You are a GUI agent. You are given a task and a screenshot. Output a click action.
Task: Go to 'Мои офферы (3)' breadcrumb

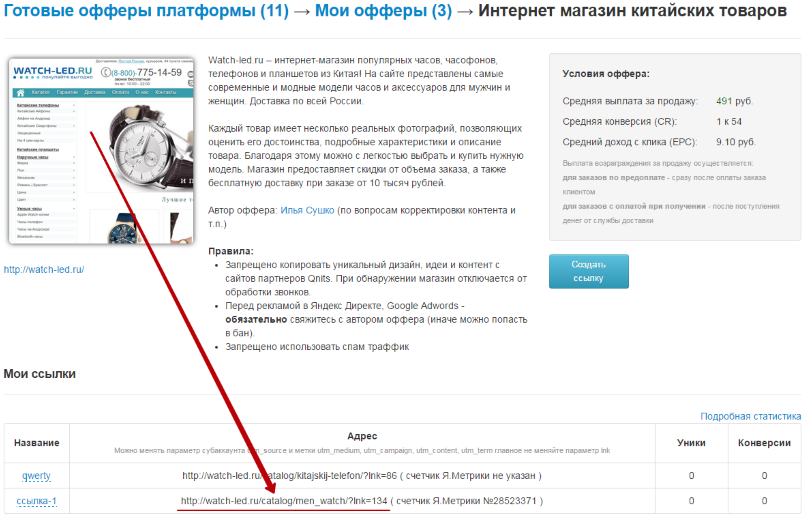coord(383,10)
